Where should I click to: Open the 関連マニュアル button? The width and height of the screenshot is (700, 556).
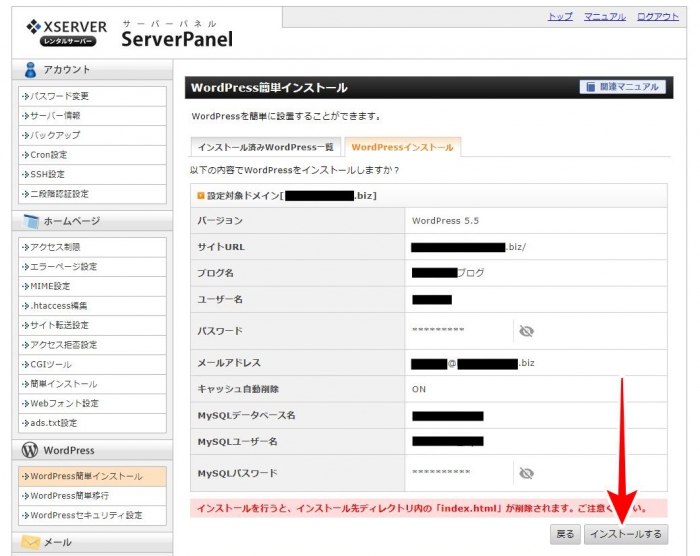click(x=623, y=87)
